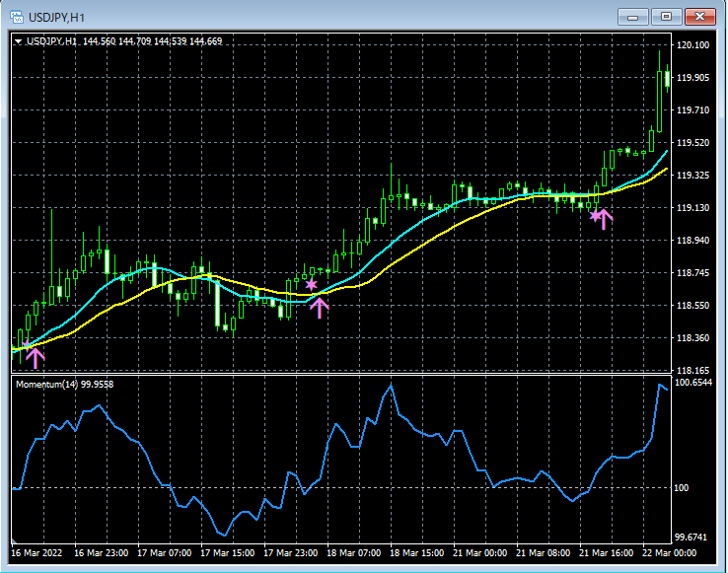Click the 16 Mar 23:00 time axis label
Viewport: 728px width, 573px height.
[x=102, y=553]
